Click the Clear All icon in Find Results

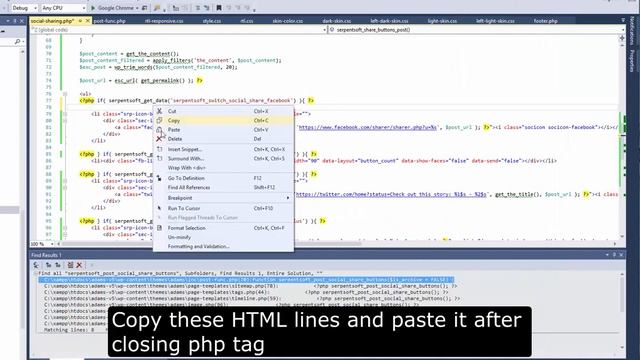70,265
